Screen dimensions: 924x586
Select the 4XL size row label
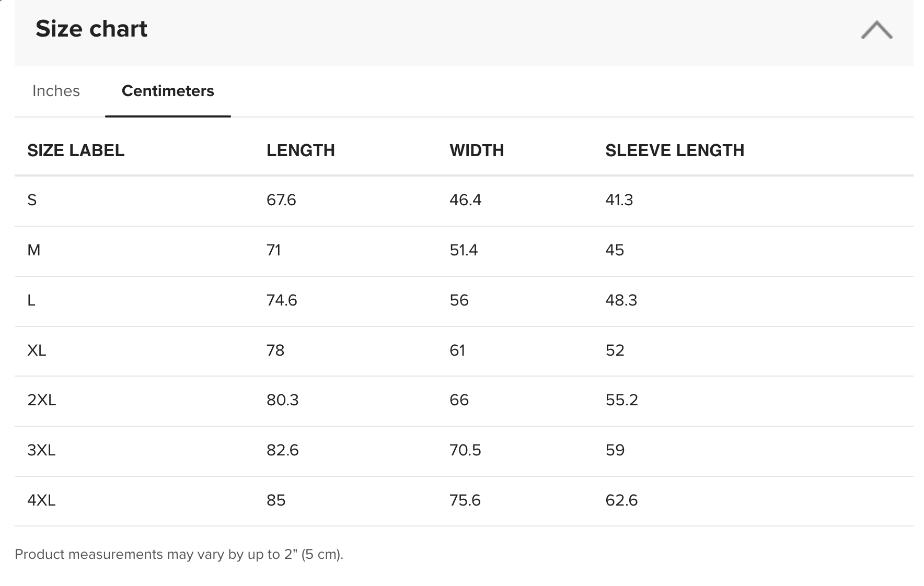pos(41,500)
